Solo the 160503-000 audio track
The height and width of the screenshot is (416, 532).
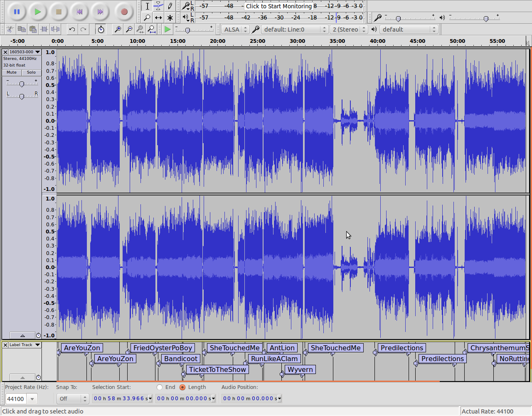[31, 72]
